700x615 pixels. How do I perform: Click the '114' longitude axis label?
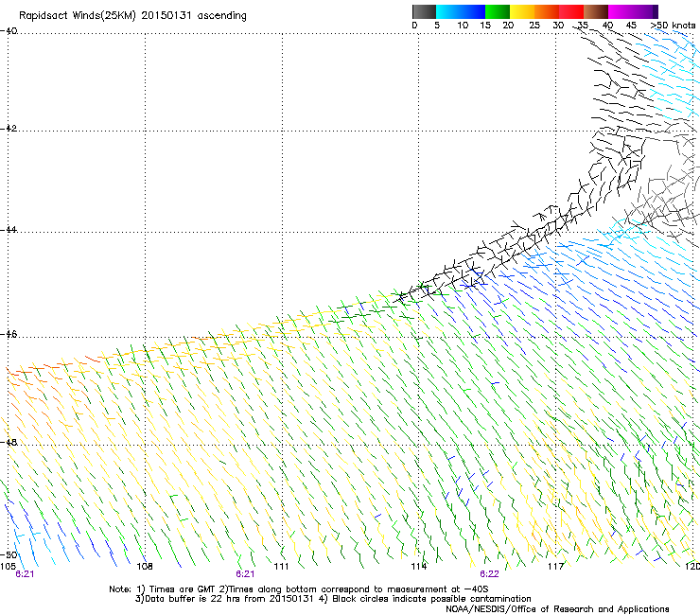click(x=419, y=567)
